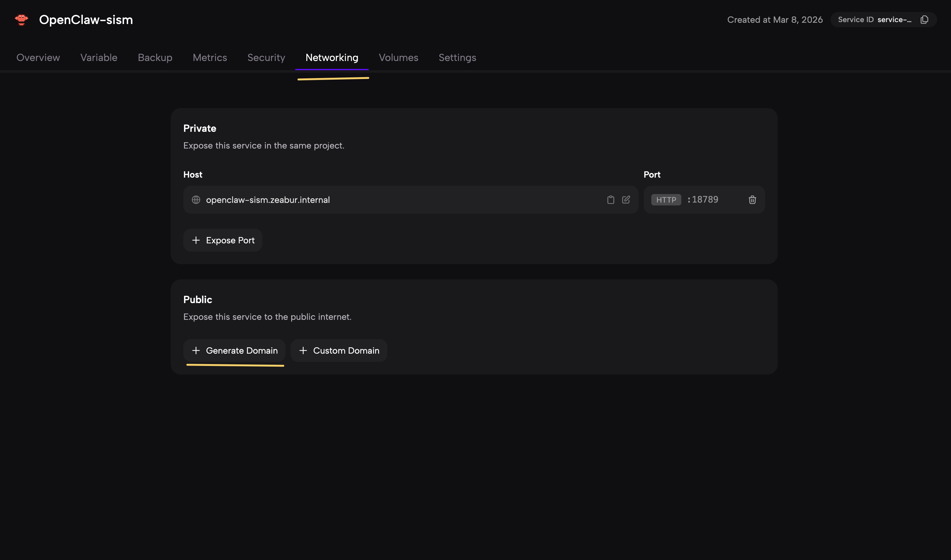Click the Expose Port button

click(223, 240)
